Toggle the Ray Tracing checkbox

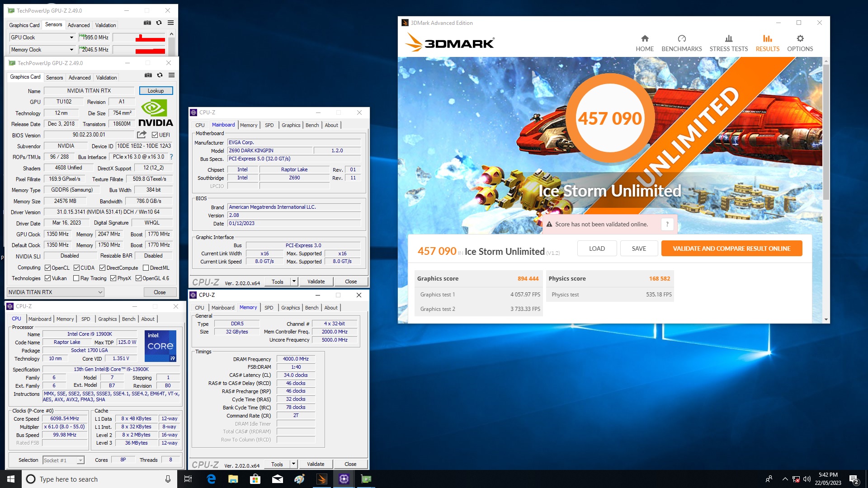point(76,278)
